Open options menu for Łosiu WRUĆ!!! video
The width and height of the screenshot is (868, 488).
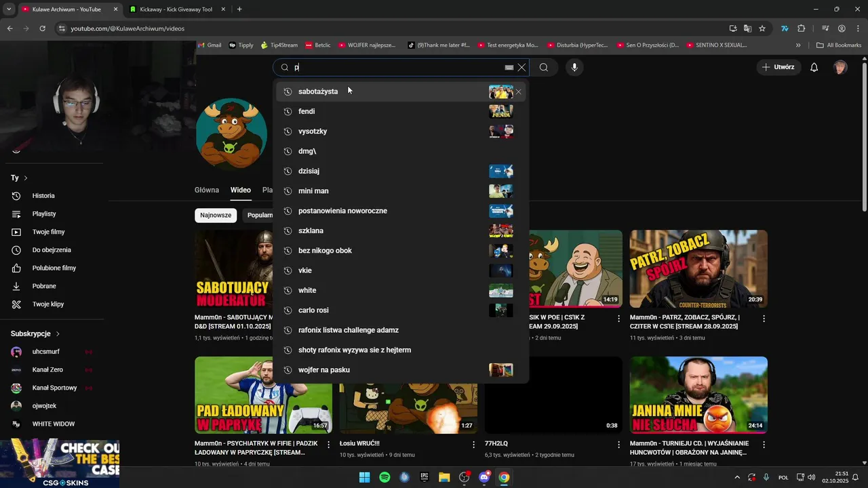(x=474, y=445)
